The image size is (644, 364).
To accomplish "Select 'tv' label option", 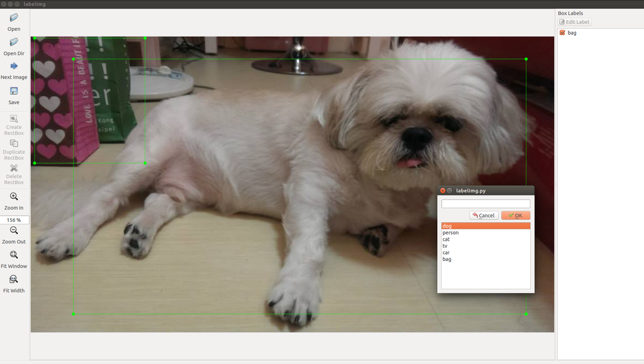I will pos(485,246).
